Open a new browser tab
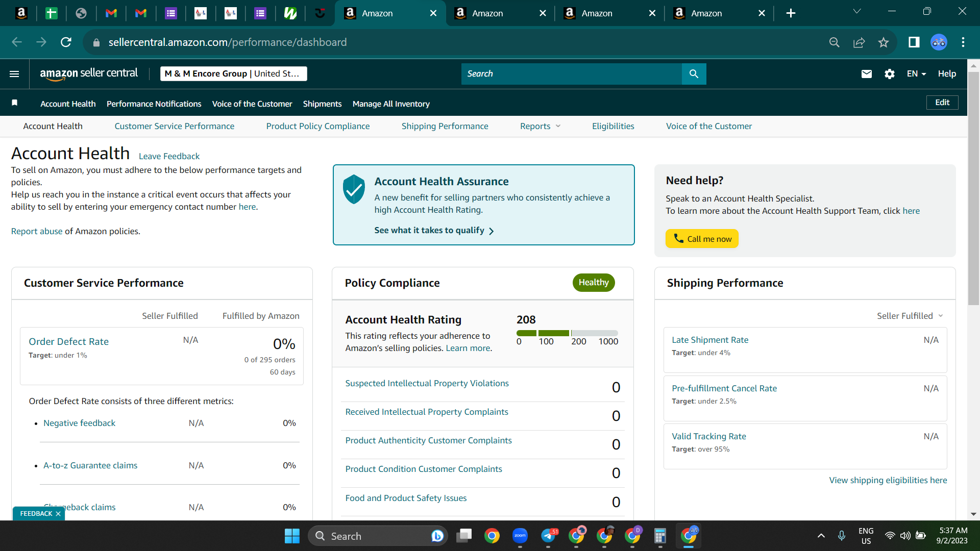980x551 pixels. click(x=791, y=13)
